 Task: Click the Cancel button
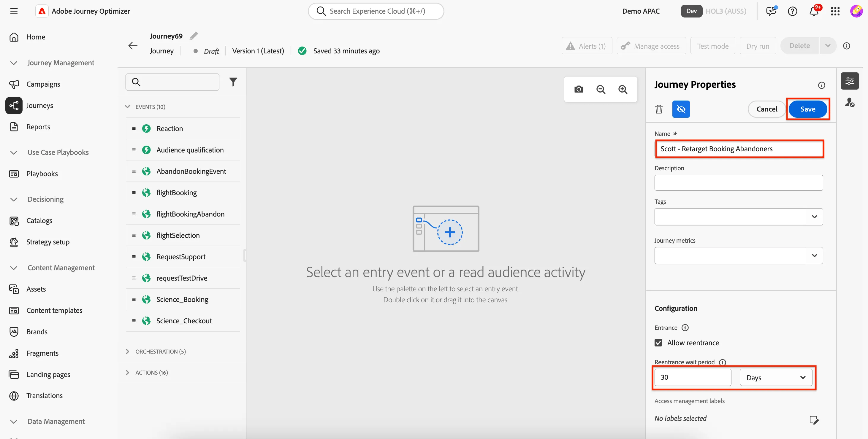pos(766,109)
